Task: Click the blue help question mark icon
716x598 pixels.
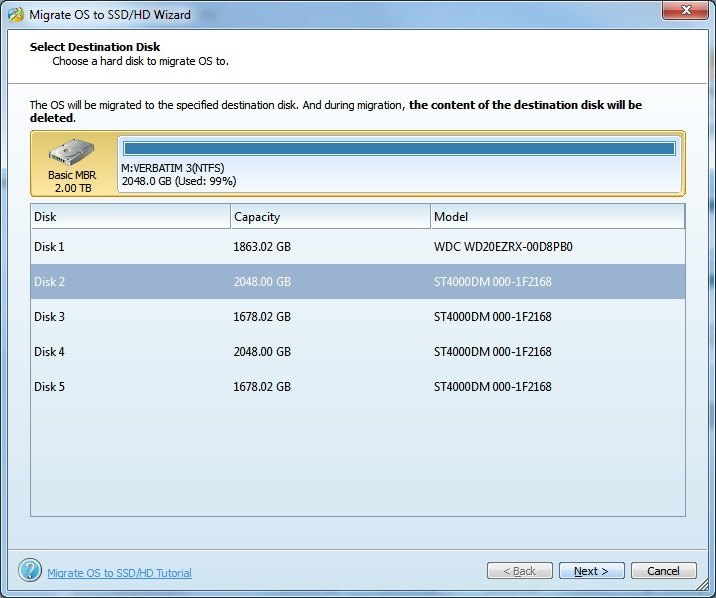Action: click(30, 570)
